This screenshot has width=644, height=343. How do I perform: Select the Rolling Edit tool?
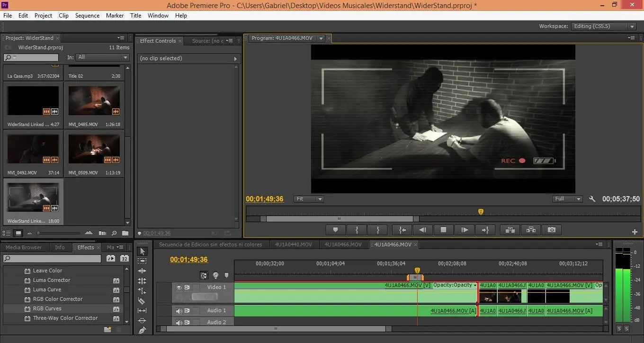pyautogui.click(x=143, y=281)
